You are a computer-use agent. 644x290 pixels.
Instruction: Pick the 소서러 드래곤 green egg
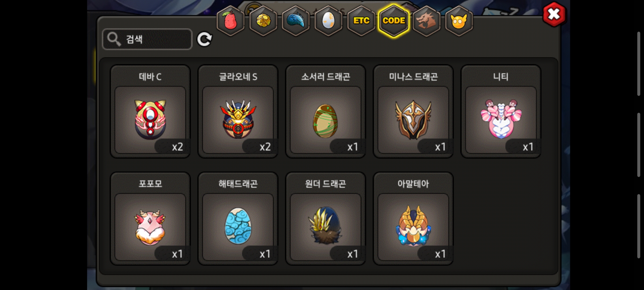pyautogui.click(x=325, y=111)
